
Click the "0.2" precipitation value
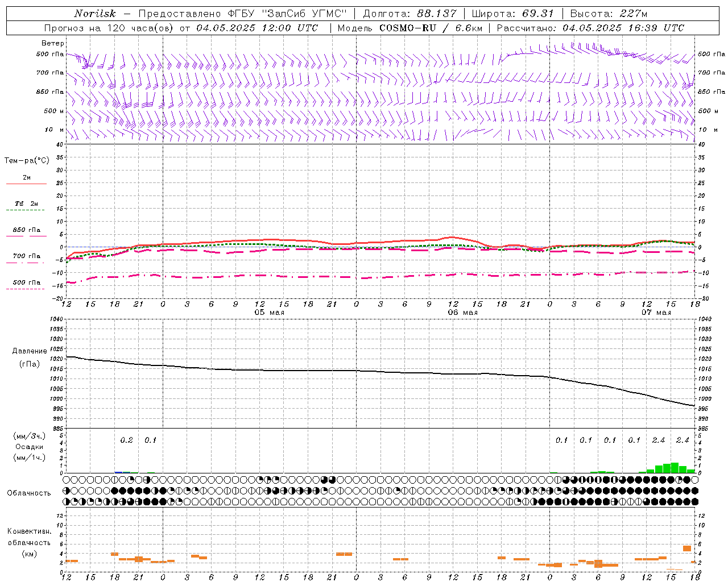pos(126,440)
